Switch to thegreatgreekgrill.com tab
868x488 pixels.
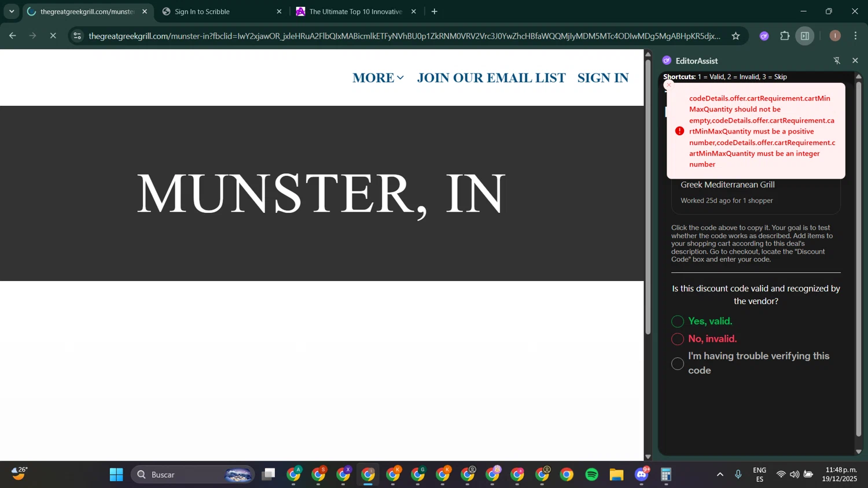[x=88, y=12]
